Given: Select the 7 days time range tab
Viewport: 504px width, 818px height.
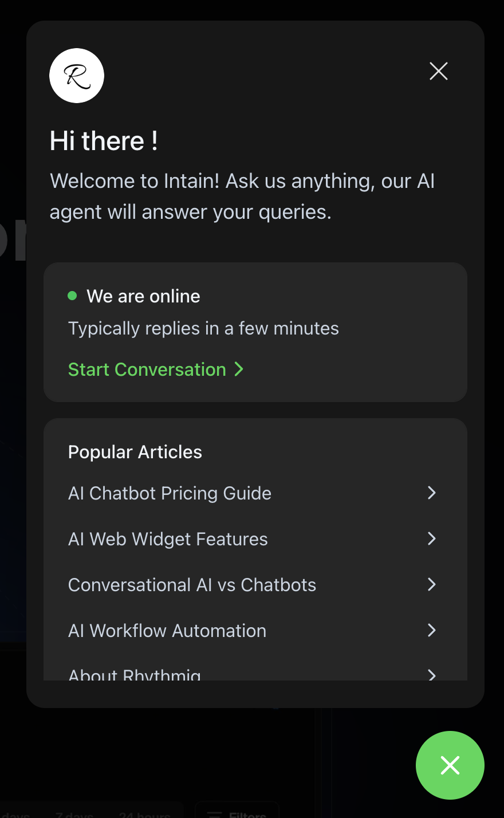Looking at the screenshot, I should click(x=74, y=815).
